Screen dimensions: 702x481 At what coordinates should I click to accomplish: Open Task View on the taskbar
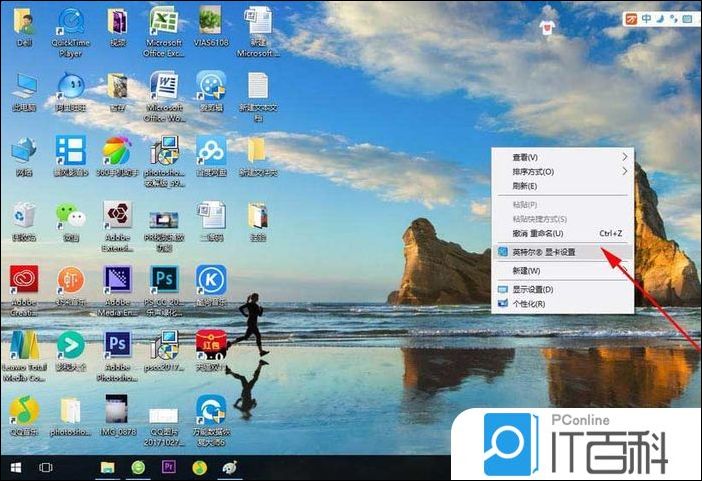click(x=45, y=467)
